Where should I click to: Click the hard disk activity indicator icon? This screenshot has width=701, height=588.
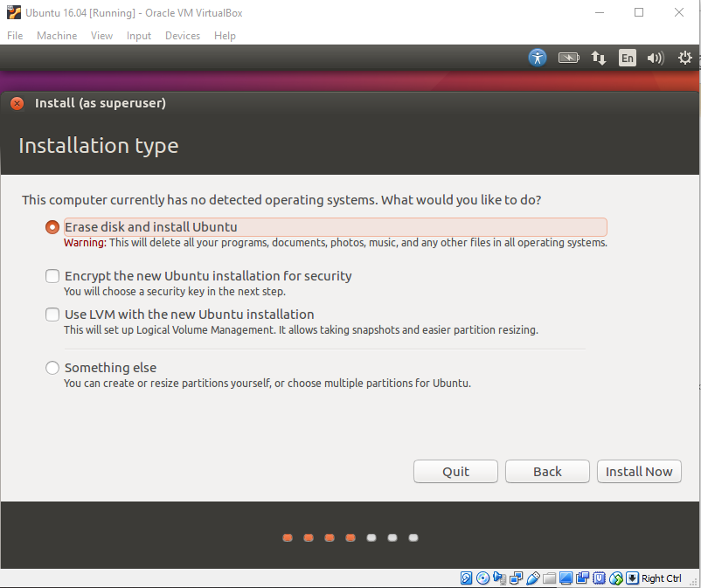[x=466, y=578]
